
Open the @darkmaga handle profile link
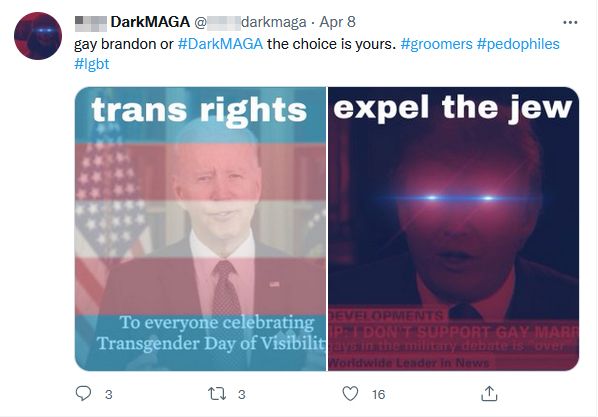251,23
